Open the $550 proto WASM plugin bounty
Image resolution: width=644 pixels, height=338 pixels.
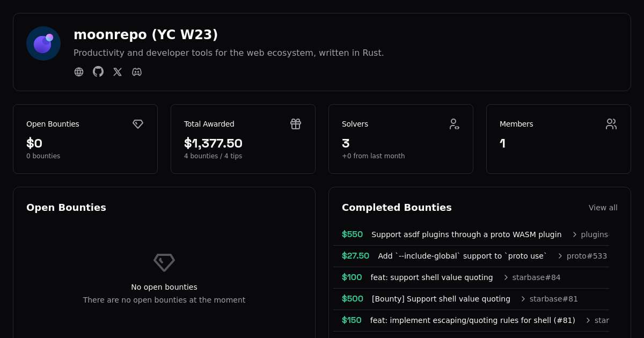click(466, 234)
